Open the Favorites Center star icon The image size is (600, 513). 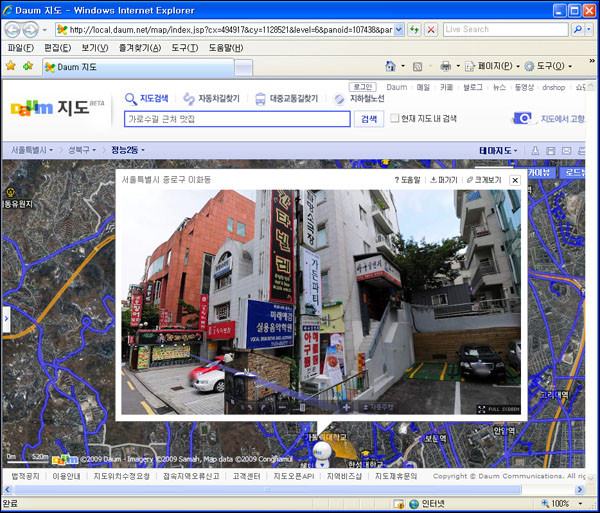(x=11, y=66)
